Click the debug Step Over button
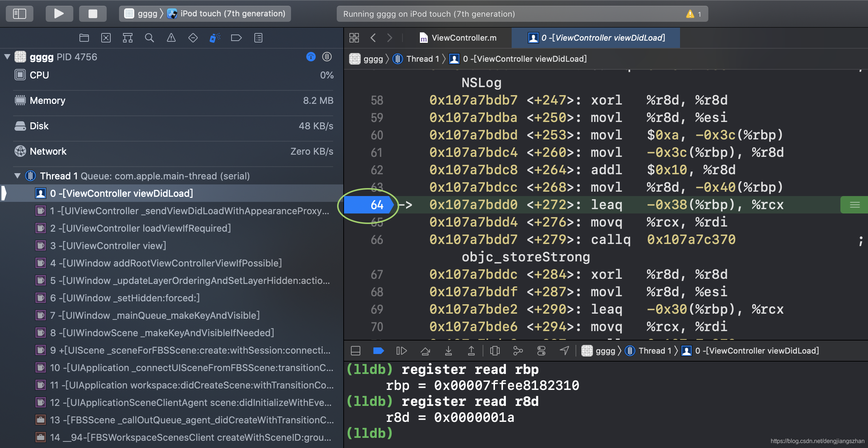 (425, 351)
